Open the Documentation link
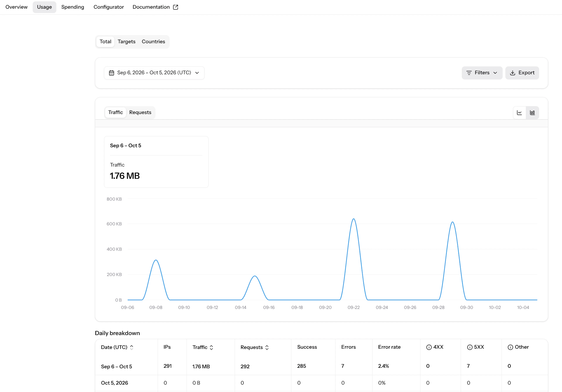 tap(155, 7)
